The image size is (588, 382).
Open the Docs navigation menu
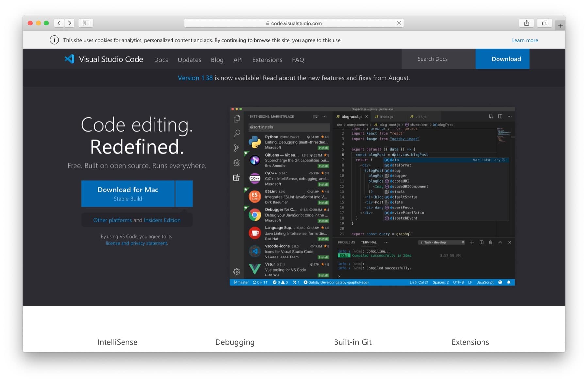[x=161, y=60]
